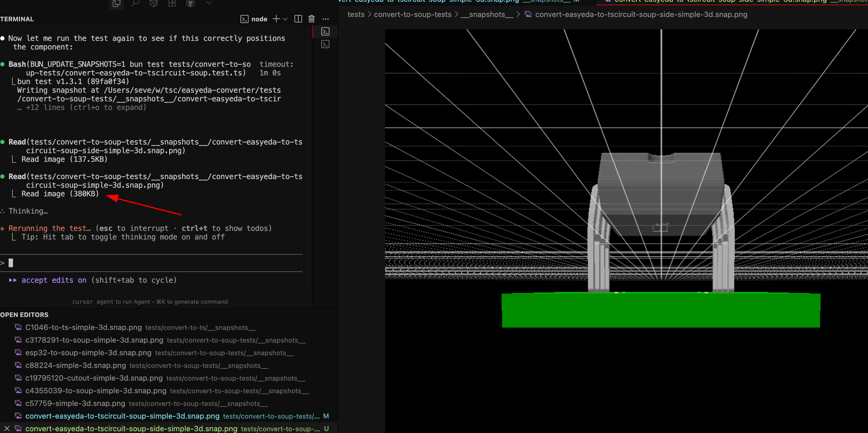Kill terminal with trash icon
This screenshot has height=433, width=868.
coord(311,19)
